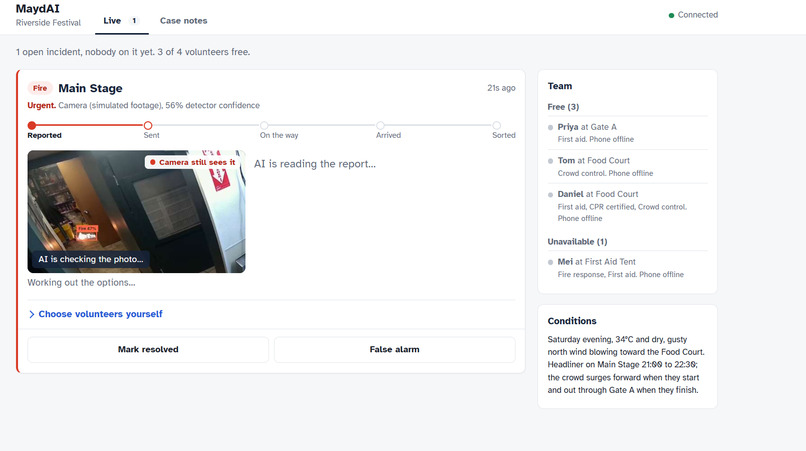This screenshot has width=806, height=451.
Task: Click the On the way step marker
Action: pos(264,125)
